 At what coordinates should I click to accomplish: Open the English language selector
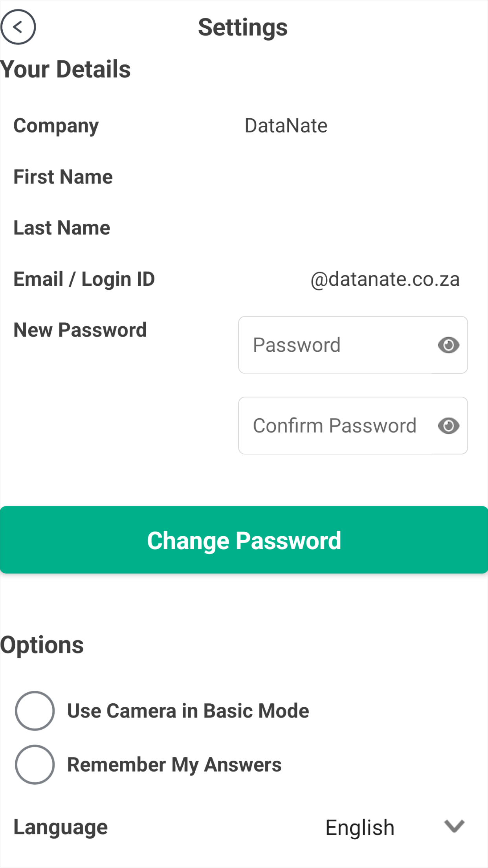pos(360,827)
